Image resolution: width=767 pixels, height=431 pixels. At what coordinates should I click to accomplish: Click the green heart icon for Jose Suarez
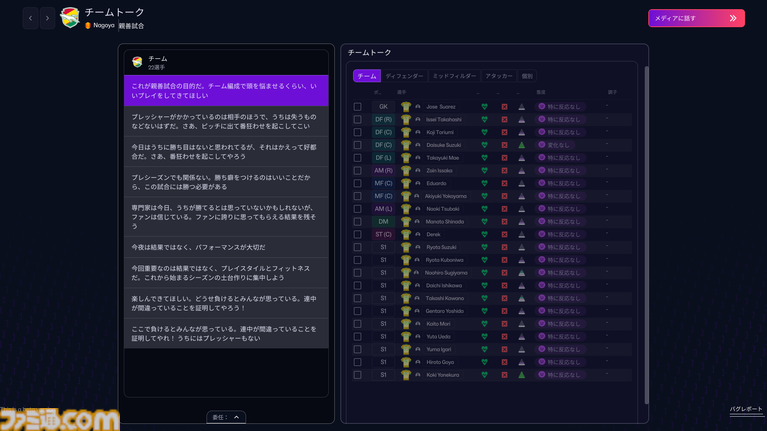484,106
